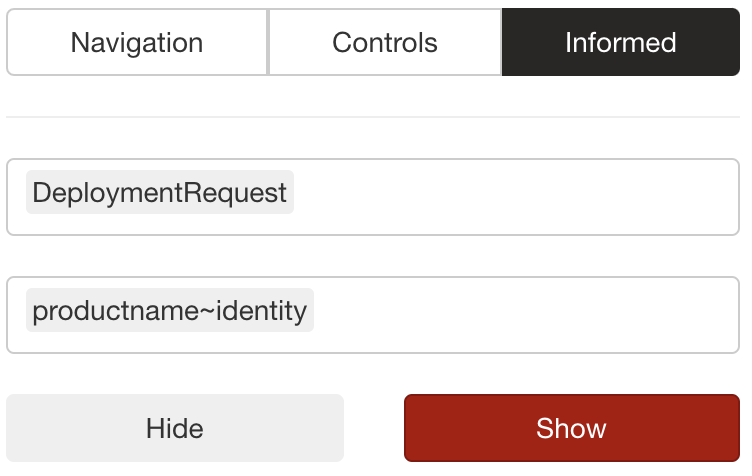The image size is (752, 476).
Task: Open the Controls tab
Action: coord(385,43)
